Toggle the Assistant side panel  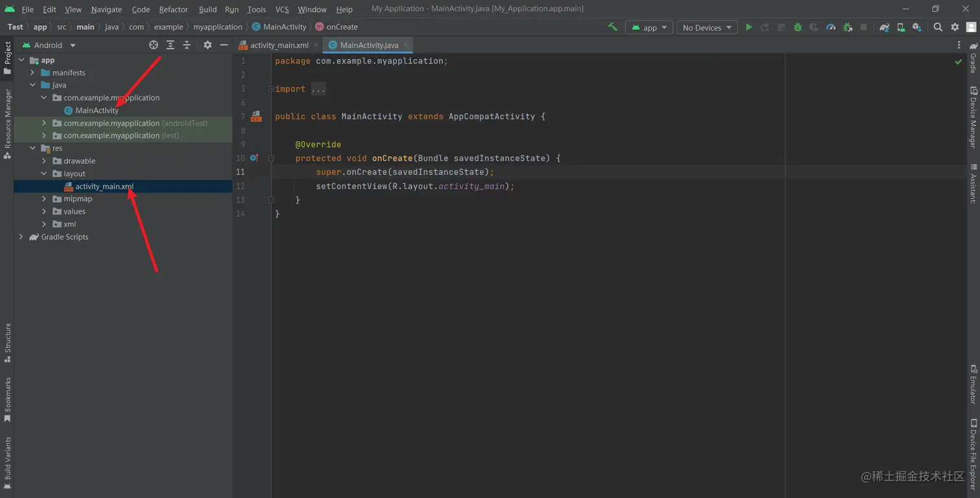pyautogui.click(x=973, y=183)
